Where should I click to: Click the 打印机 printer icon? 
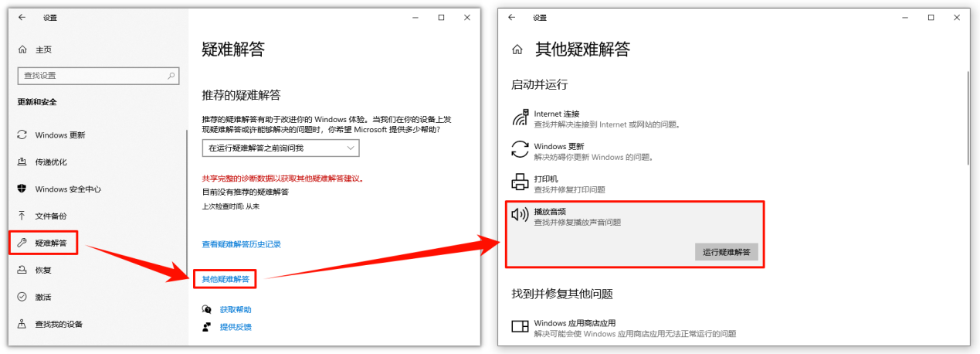tap(520, 182)
